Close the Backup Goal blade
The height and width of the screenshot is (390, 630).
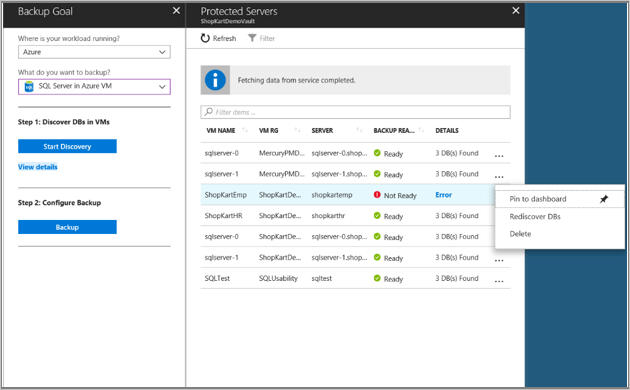[x=176, y=11]
